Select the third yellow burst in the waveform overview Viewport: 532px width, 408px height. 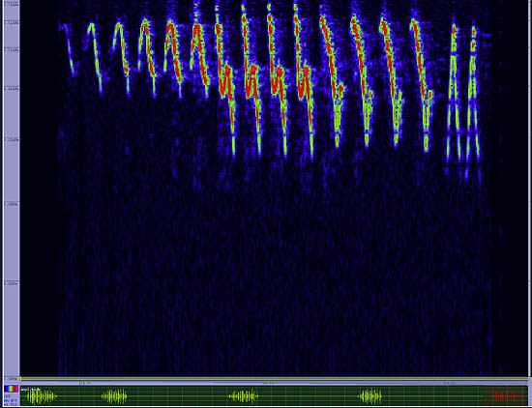click(243, 396)
